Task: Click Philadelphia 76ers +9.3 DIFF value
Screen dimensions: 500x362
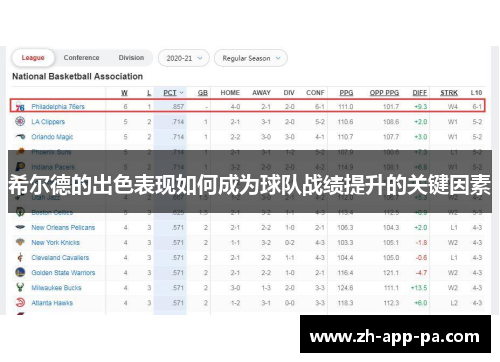Action: tap(420, 107)
